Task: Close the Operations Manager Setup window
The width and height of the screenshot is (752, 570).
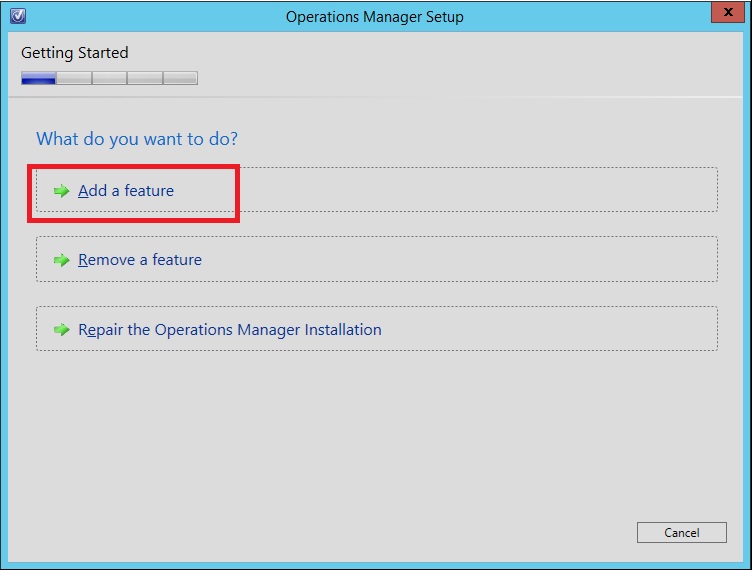Action: pos(728,12)
